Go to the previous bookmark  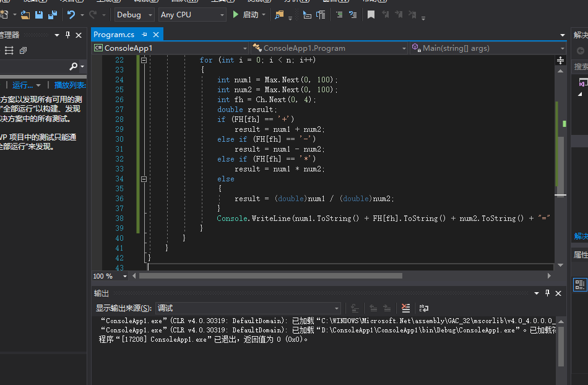[x=385, y=15]
